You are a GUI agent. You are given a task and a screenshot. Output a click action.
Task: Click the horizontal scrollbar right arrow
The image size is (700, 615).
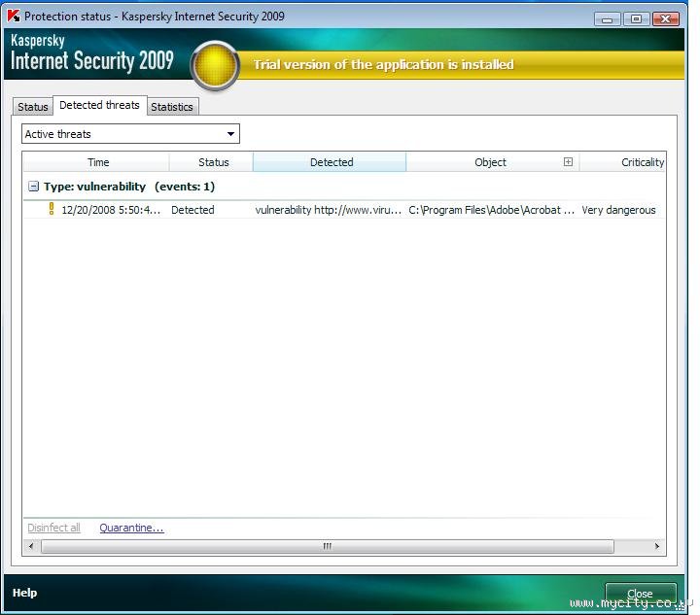coord(656,546)
